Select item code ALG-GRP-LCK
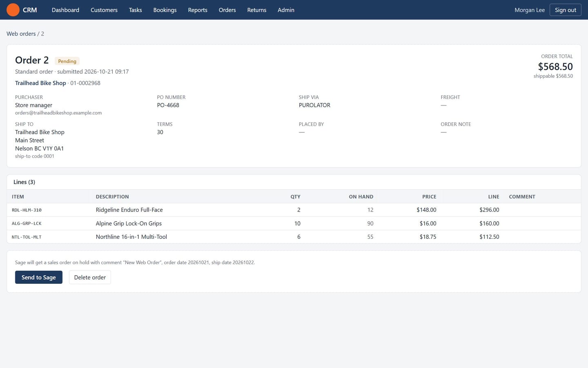The height and width of the screenshot is (368, 588). tap(27, 223)
